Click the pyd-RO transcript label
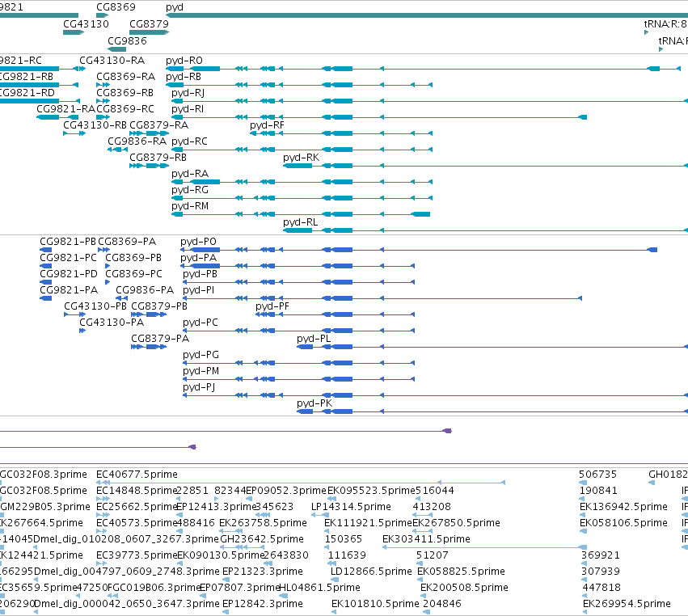 pos(184,61)
